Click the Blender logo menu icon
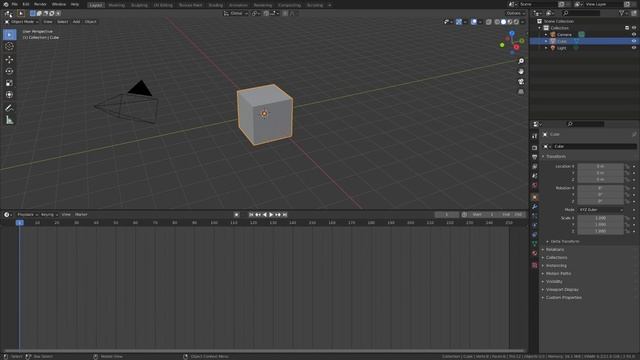Screen dimensions: 640x360 coord(6,4)
